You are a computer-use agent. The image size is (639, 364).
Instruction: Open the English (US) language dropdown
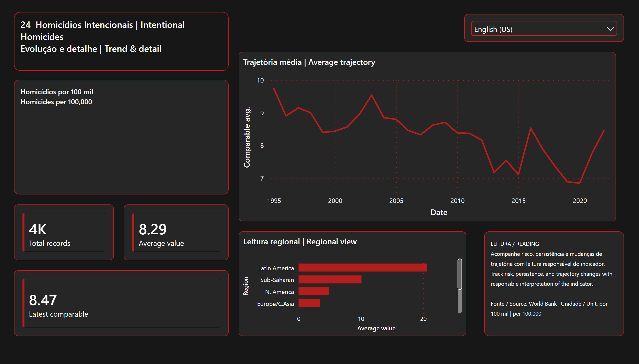click(x=544, y=29)
